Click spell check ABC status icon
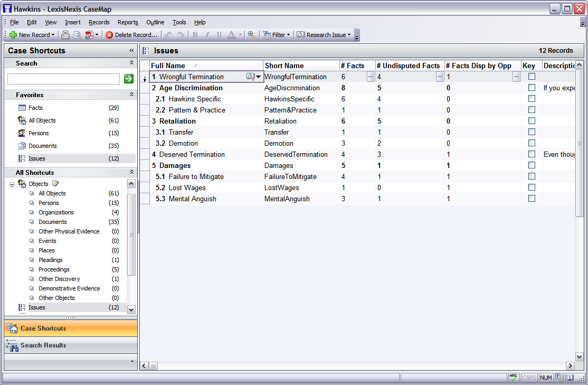 point(514,377)
